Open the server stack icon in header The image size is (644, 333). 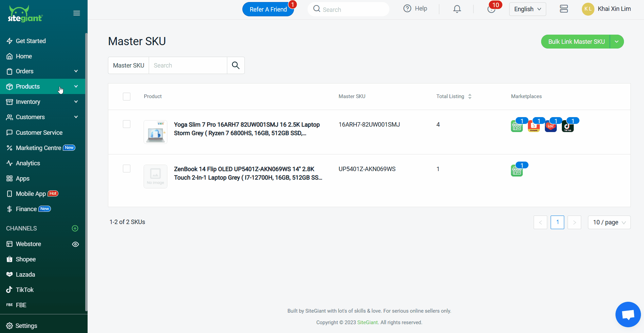564,9
